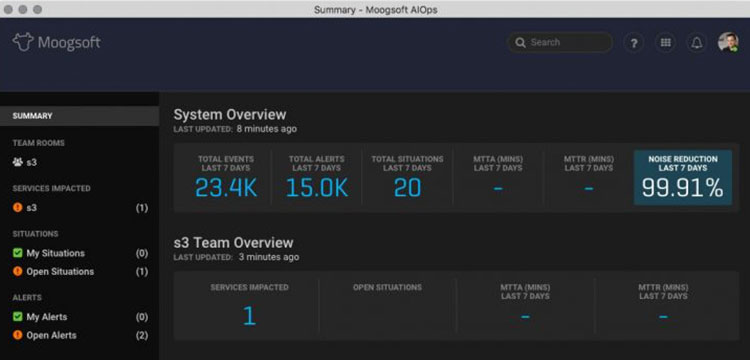Click the TEAM ROOMS section label

coord(39,143)
